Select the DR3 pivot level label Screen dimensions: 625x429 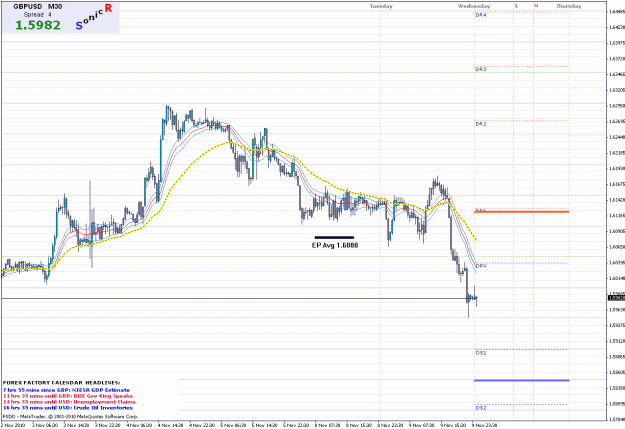(481, 69)
